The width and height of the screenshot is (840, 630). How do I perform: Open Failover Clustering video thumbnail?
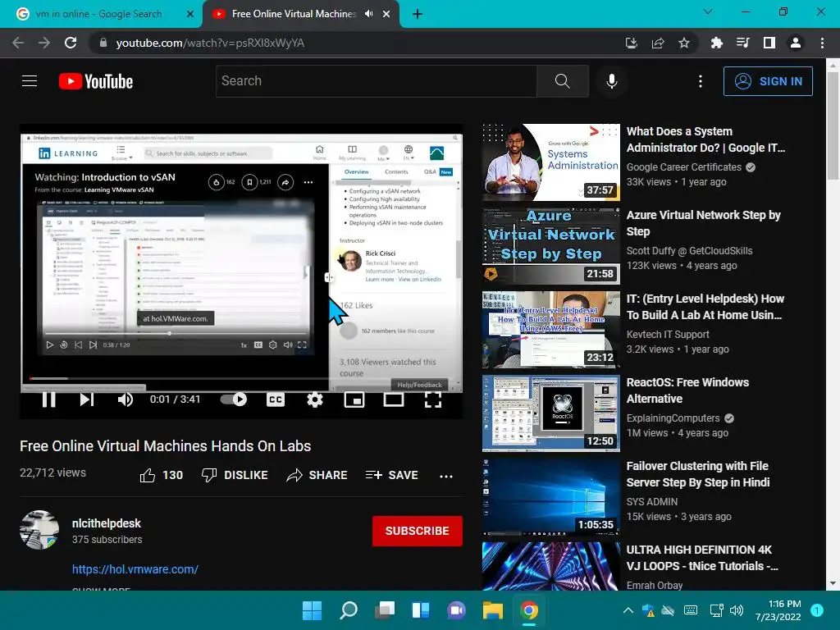tap(550, 496)
